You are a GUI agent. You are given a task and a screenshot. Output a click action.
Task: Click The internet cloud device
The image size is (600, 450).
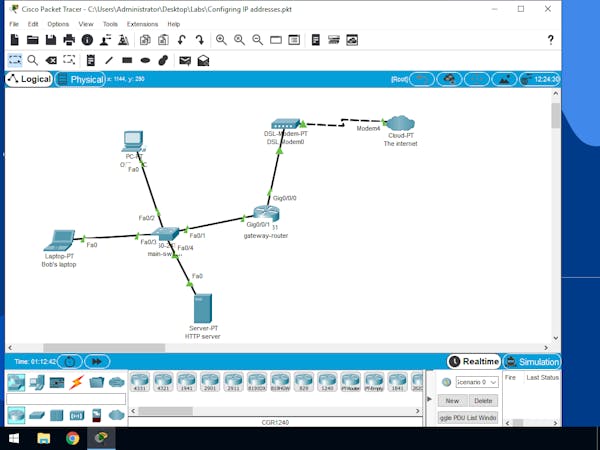pyautogui.click(x=400, y=123)
